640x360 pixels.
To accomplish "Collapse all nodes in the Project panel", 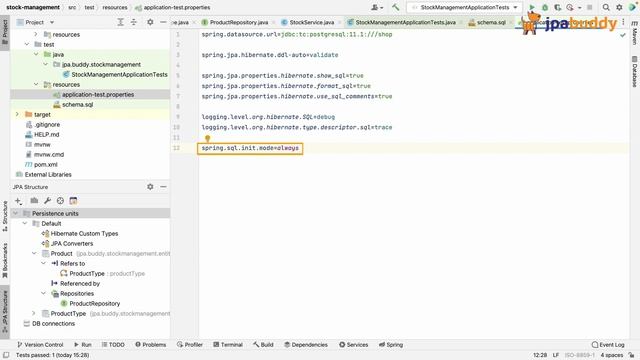I will (x=133, y=22).
